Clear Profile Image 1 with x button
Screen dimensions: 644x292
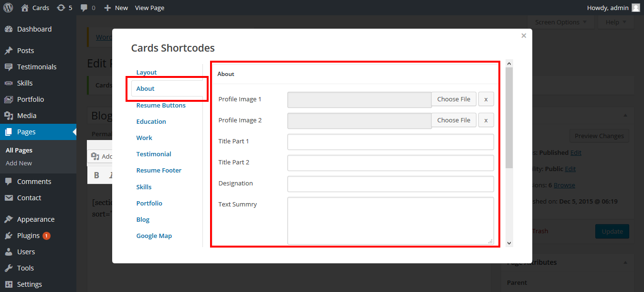click(486, 99)
